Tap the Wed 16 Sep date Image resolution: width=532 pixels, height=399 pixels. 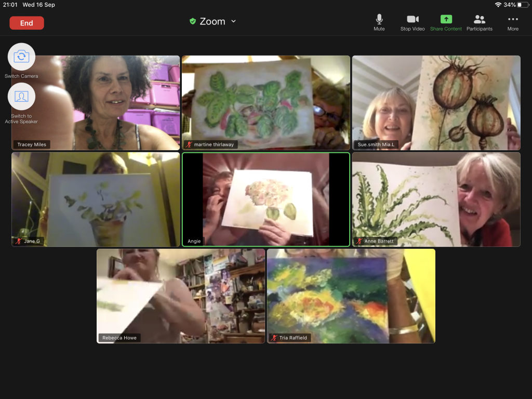38,5
